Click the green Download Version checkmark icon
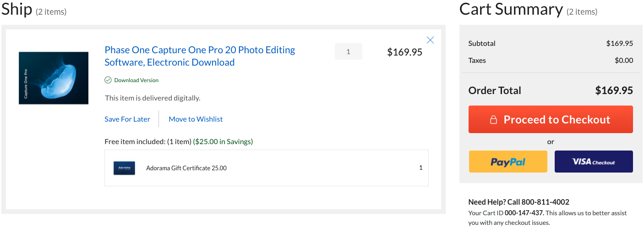Viewport: 644px width, 229px height. coord(108,80)
